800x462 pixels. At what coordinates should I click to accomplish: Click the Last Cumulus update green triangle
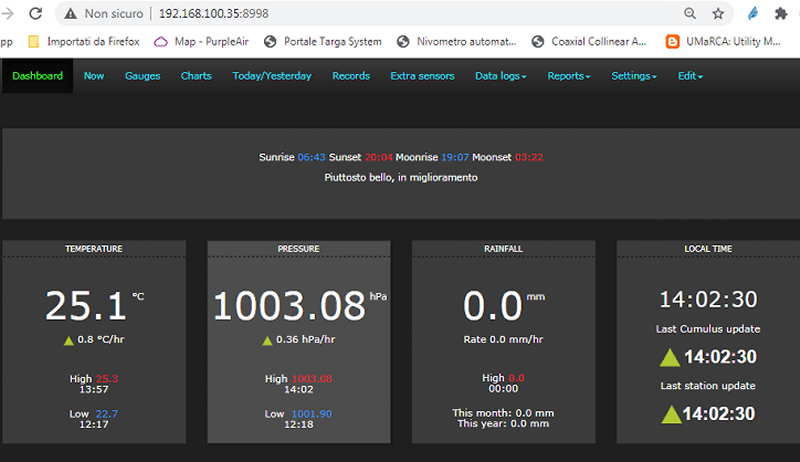coord(670,357)
